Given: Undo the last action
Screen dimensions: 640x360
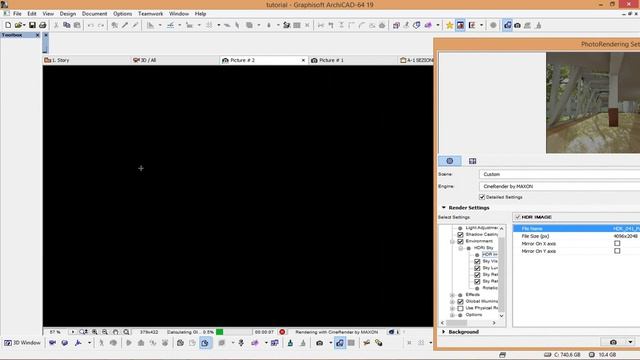Looking at the screenshot, I should pyautogui.click(x=91, y=25).
